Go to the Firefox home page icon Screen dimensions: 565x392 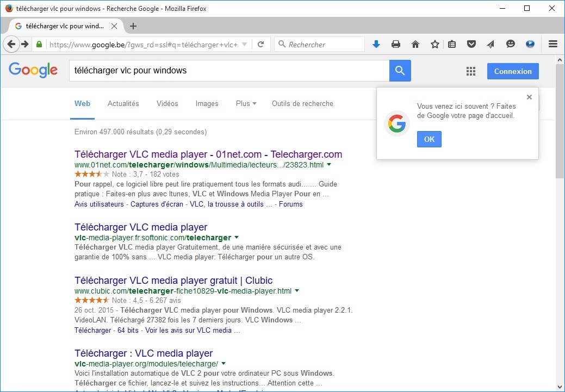(x=415, y=45)
